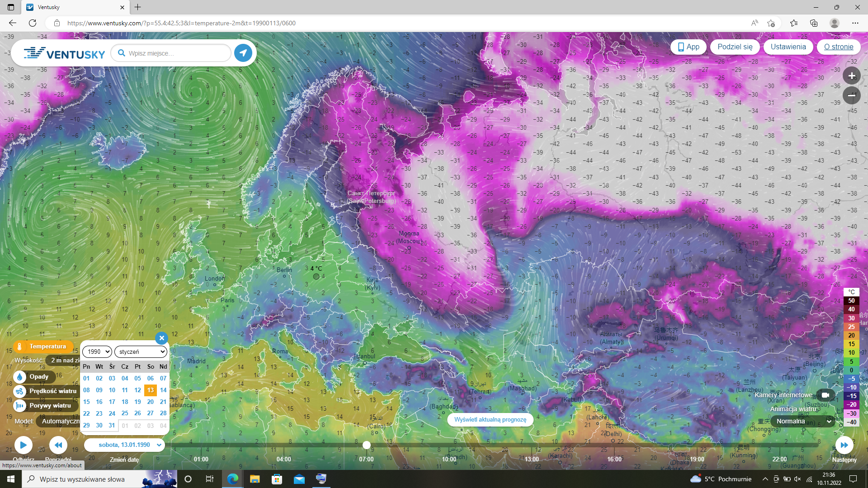Click the Wyświetl aktualną prognozę button

point(490,420)
